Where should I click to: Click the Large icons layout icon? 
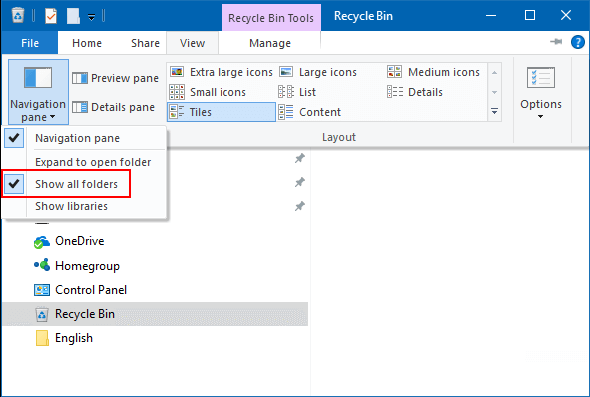[286, 71]
